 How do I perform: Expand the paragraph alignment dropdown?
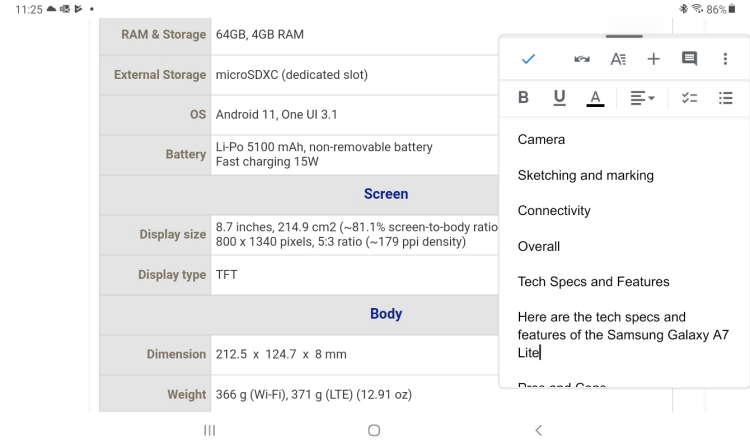[642, 98]
